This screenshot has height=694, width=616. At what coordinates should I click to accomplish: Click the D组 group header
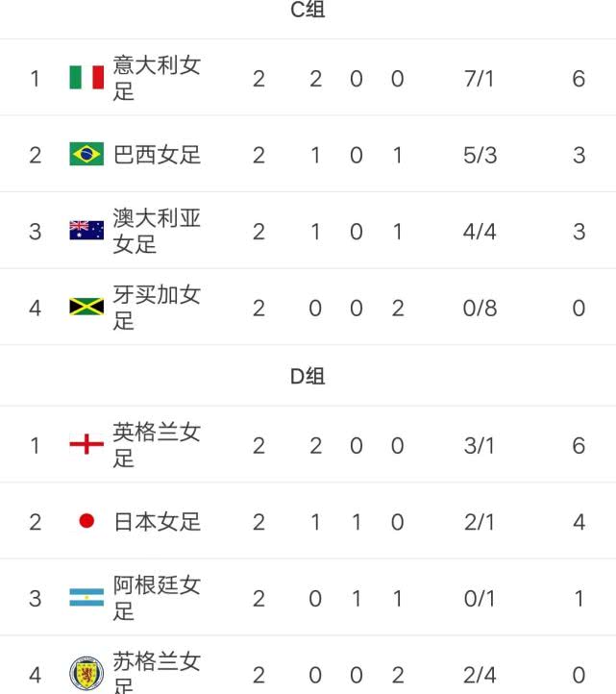[x=308, y=376]
